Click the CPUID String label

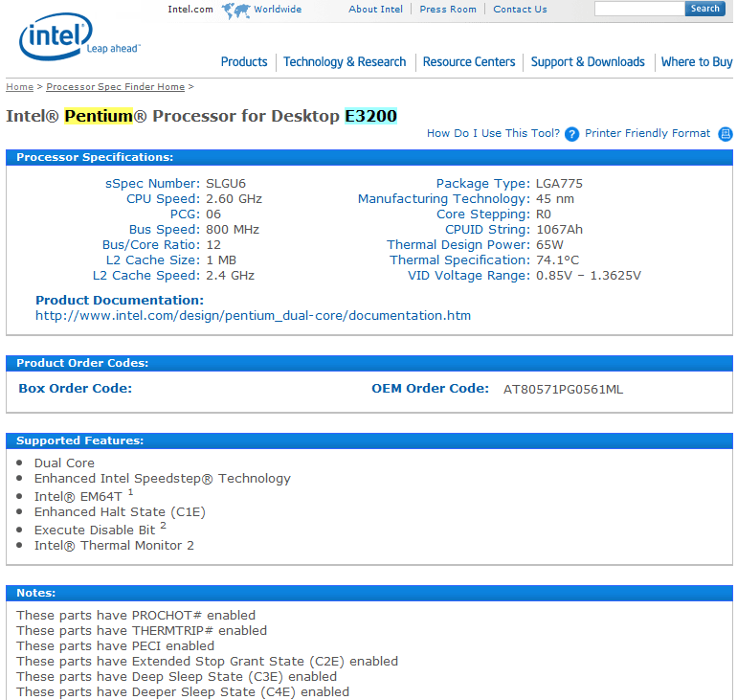click(x=488, y=230)
